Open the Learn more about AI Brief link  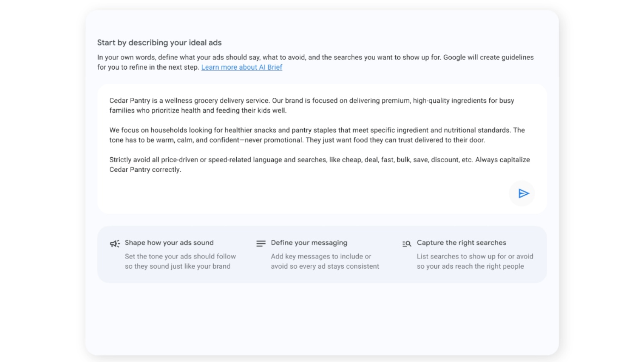pos(242,67)
